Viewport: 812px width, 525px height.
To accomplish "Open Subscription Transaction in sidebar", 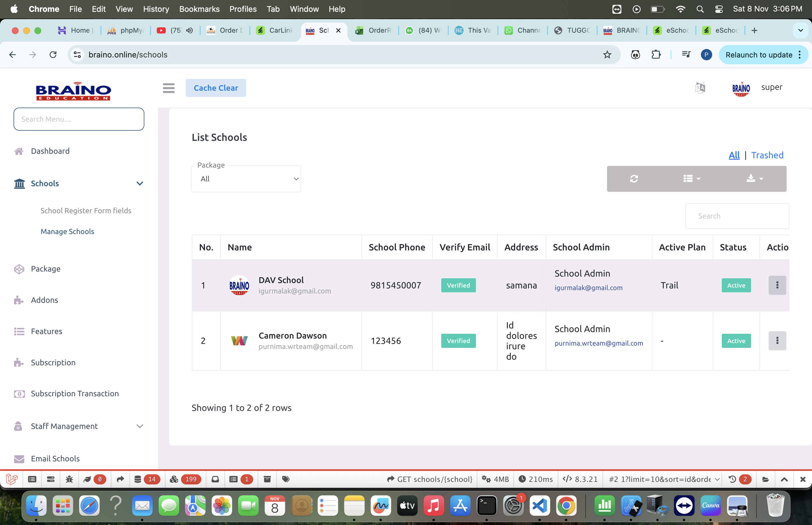I will (75, 393).
